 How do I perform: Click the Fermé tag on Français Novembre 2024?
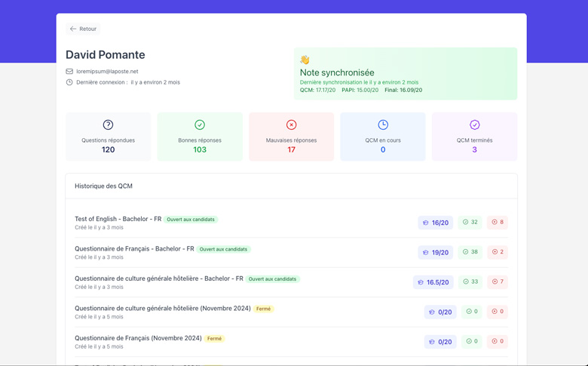215,339
